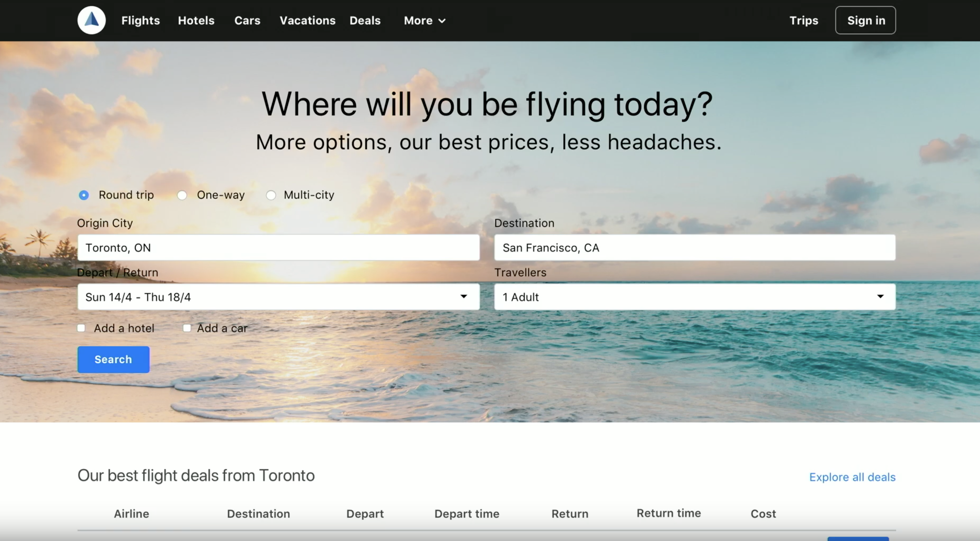Click the More menu chevron icon
The width and height of the screenshot is (980, 541).
tap(442, 21)
